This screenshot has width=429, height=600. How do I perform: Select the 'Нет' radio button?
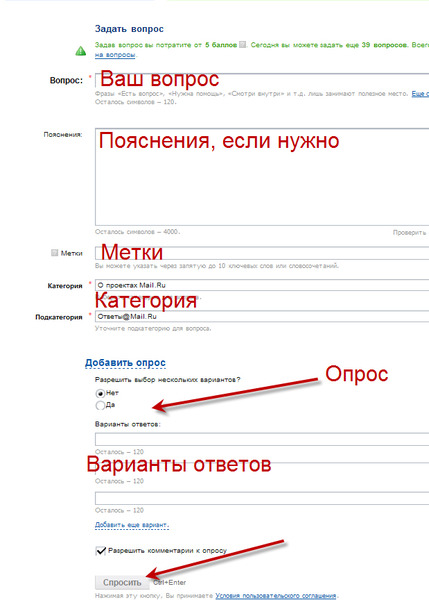click(100, 393)
